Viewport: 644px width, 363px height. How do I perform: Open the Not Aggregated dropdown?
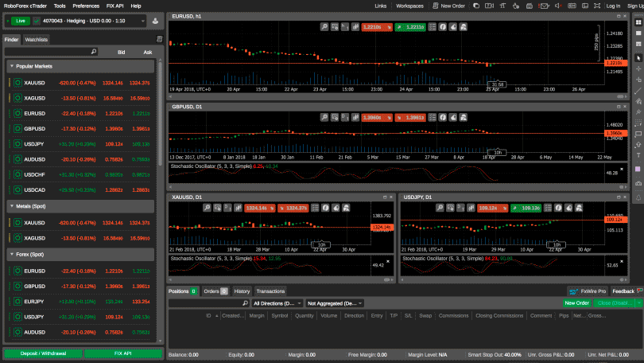tap(334, 303)
